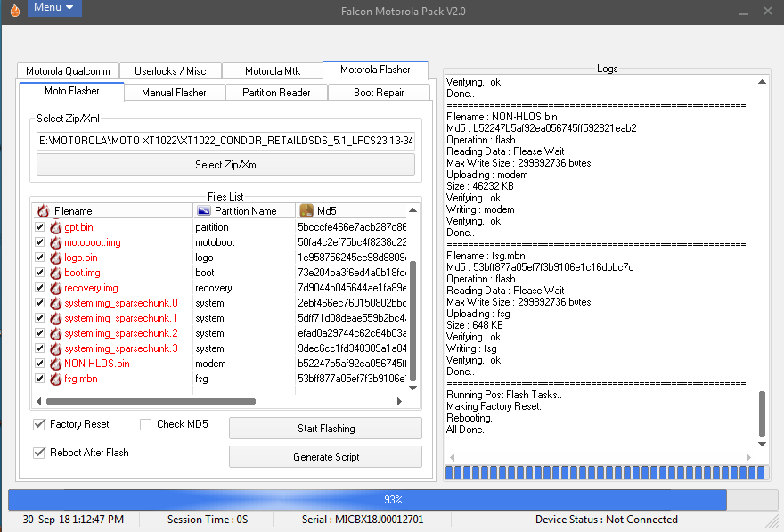Click the Logs panel scroll down arrow

[x=762, y=444]
